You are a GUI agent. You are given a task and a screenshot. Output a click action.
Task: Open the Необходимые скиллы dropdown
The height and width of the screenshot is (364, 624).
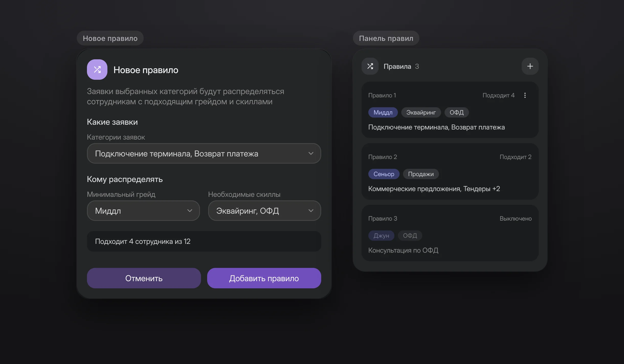[x=264, y=211]
